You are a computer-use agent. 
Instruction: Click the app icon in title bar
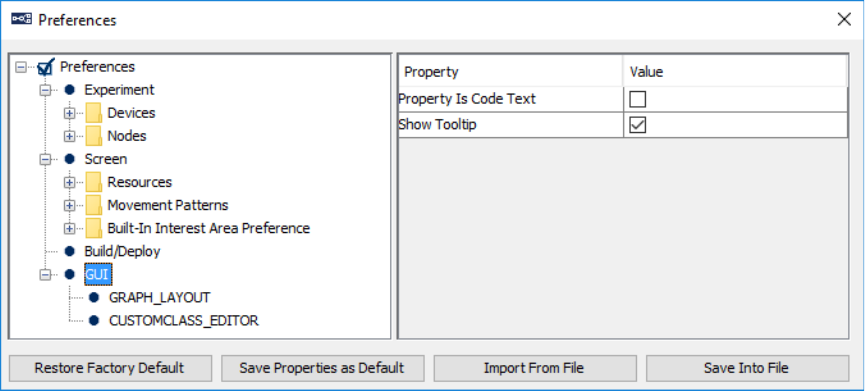tap(21, 20)
